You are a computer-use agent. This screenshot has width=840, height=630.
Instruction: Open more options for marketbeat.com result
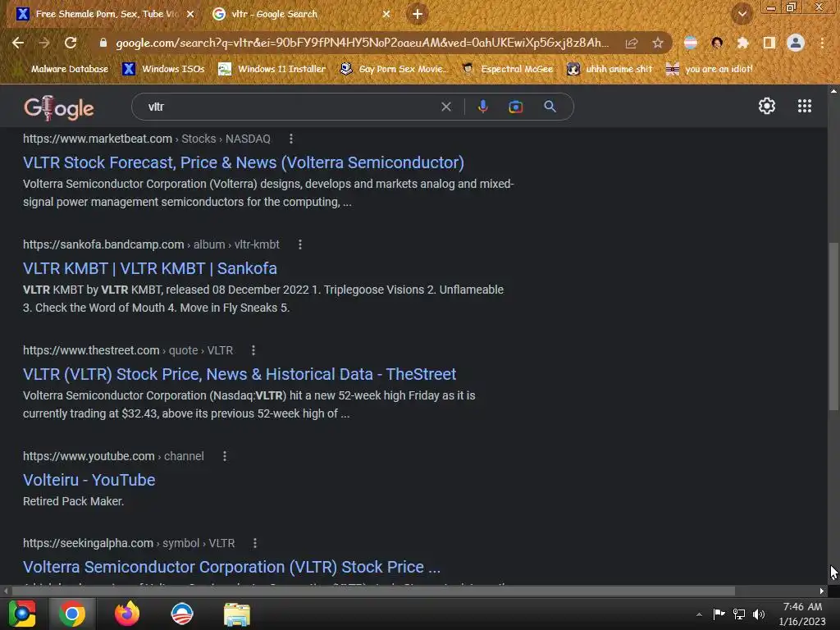click(291, 139)
